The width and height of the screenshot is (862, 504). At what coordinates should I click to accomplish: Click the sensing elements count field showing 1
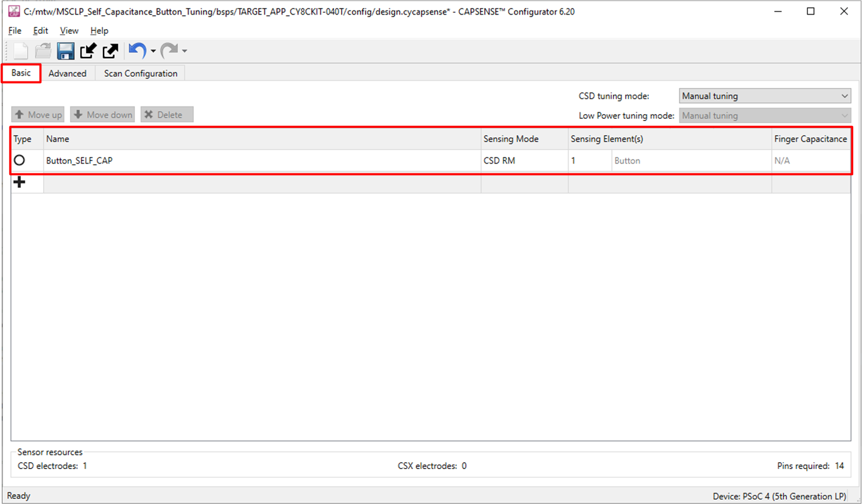(x=590, y=161)
